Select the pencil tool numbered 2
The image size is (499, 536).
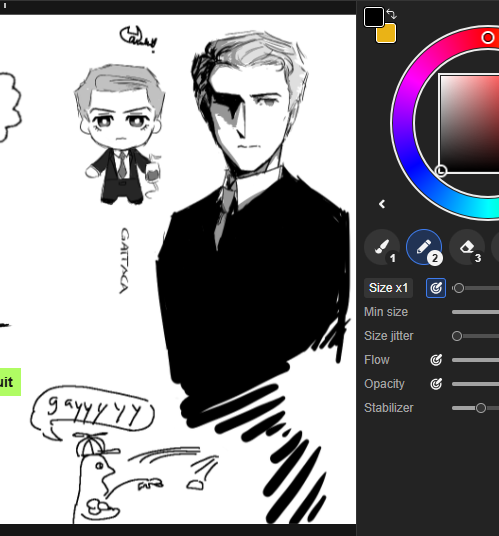424,247
